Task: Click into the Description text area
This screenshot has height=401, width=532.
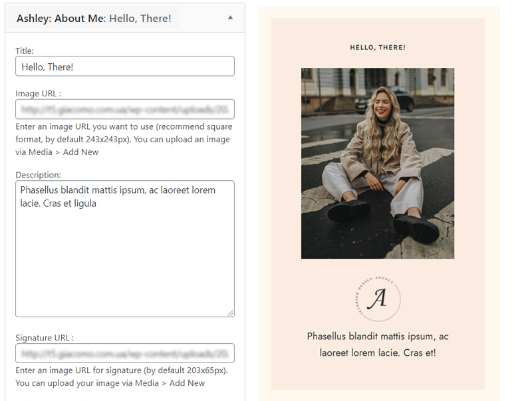Action: 124,253
